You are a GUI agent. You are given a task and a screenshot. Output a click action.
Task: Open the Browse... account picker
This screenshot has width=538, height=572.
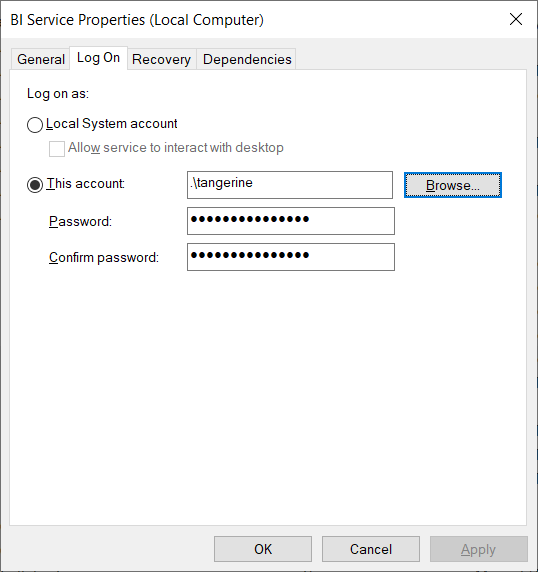pyautogui.click(x=453, y=185)
